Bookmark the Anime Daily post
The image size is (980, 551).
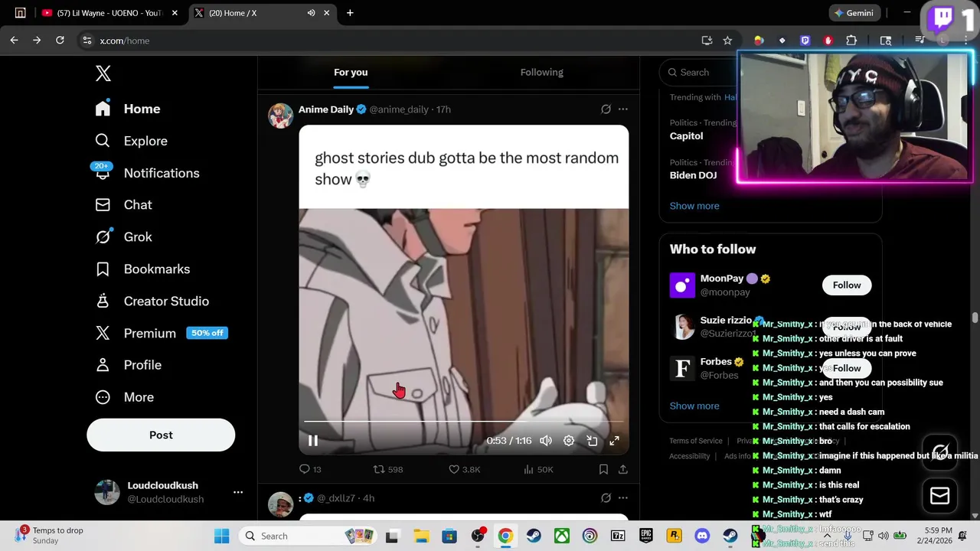[603, 469]
